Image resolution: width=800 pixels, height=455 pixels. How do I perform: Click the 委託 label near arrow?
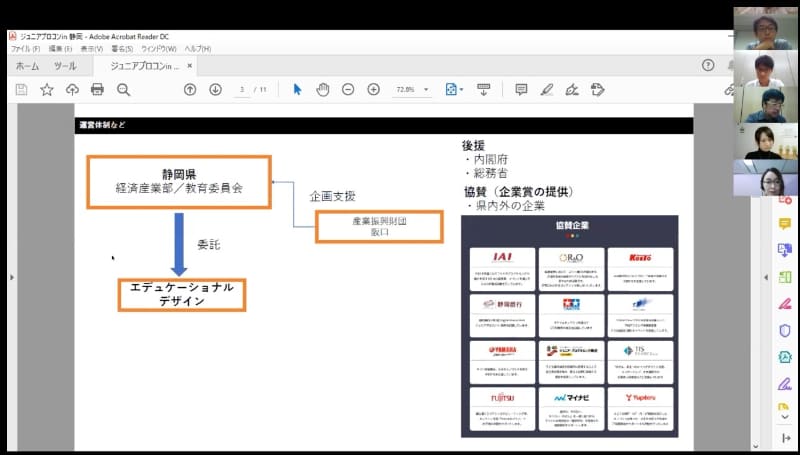coord(209,245)
